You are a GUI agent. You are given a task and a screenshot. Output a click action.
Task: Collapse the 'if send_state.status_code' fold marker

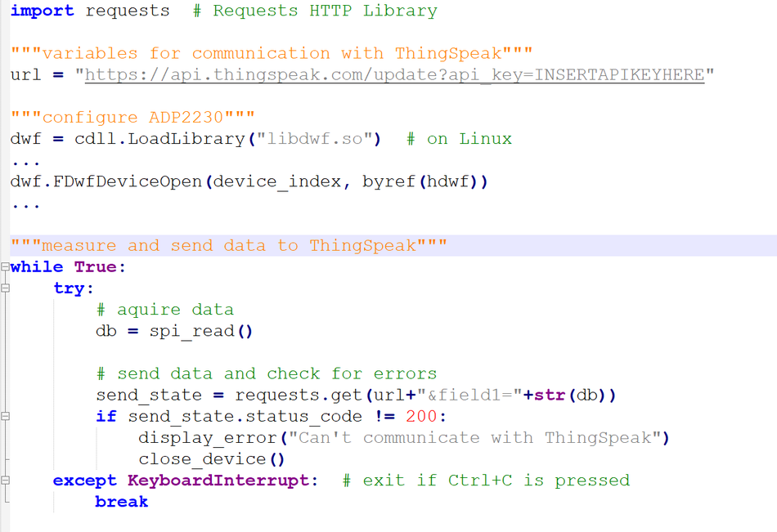(x=5, y=416)
